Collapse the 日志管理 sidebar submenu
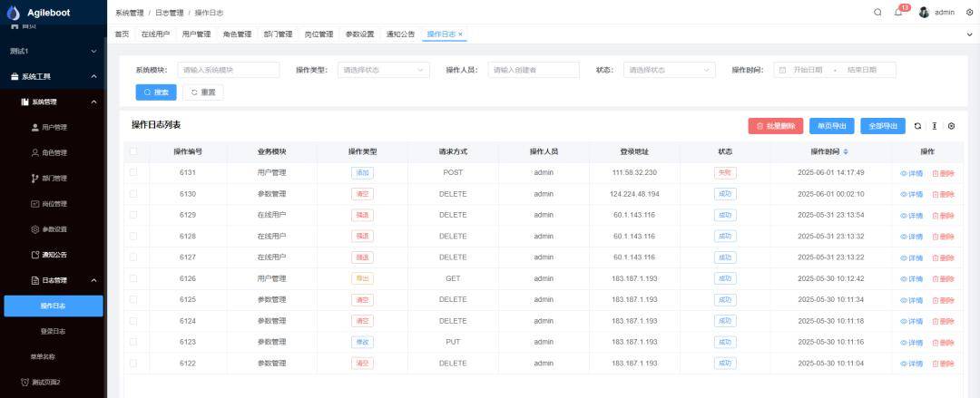980x398 pixels. [54, 280]
